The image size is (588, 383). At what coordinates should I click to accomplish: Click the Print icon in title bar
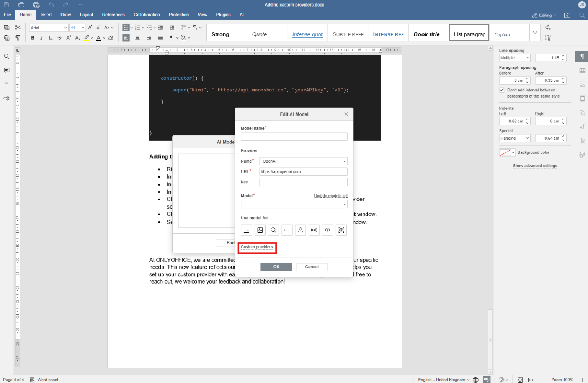point(21,5)
